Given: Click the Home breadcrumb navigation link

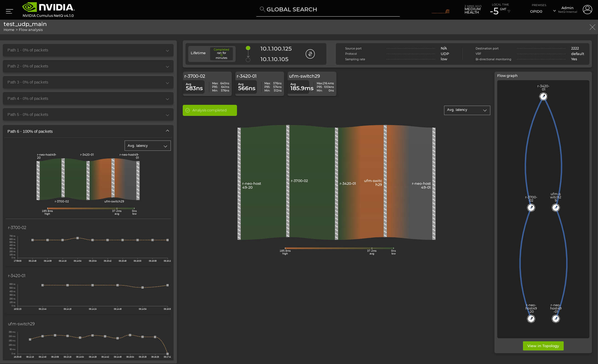Looking at the screenshot, I should (8, 30).
